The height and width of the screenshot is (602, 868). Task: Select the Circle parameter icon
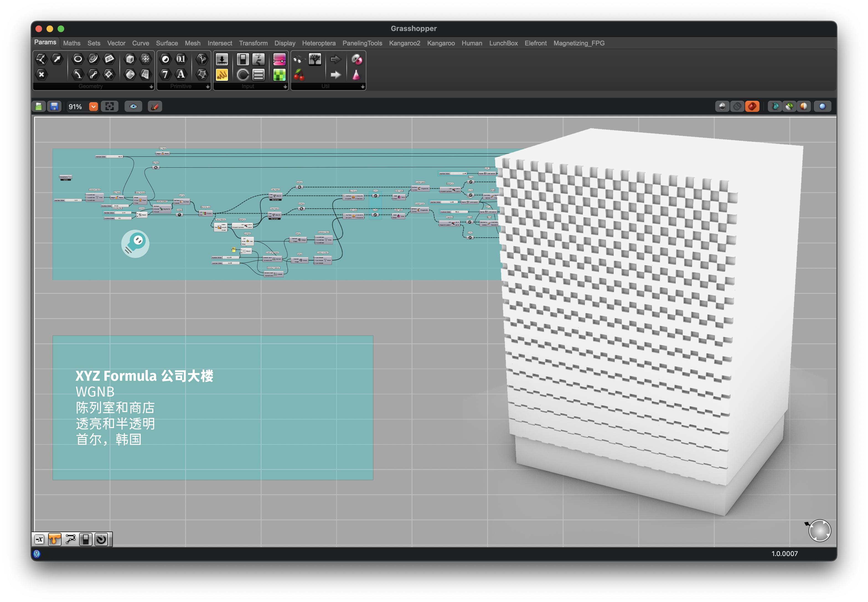(x=78, y=59)
